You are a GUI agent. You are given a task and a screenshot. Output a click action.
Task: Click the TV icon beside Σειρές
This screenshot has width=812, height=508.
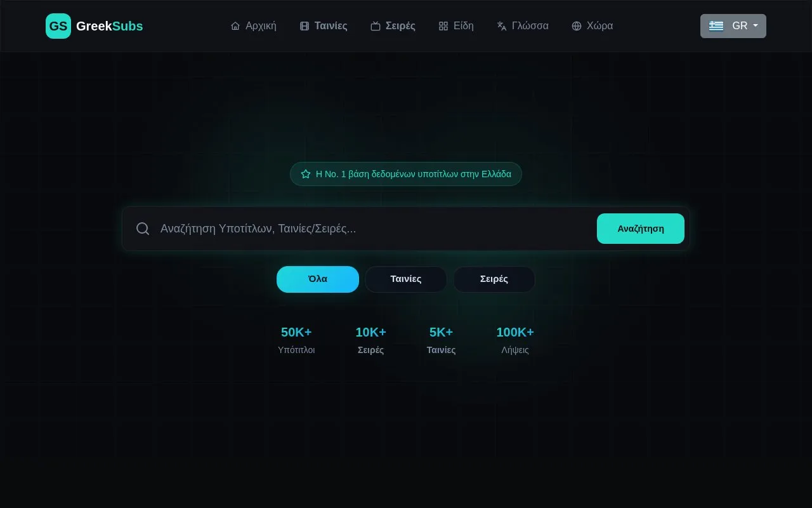[x=376, y=26]
